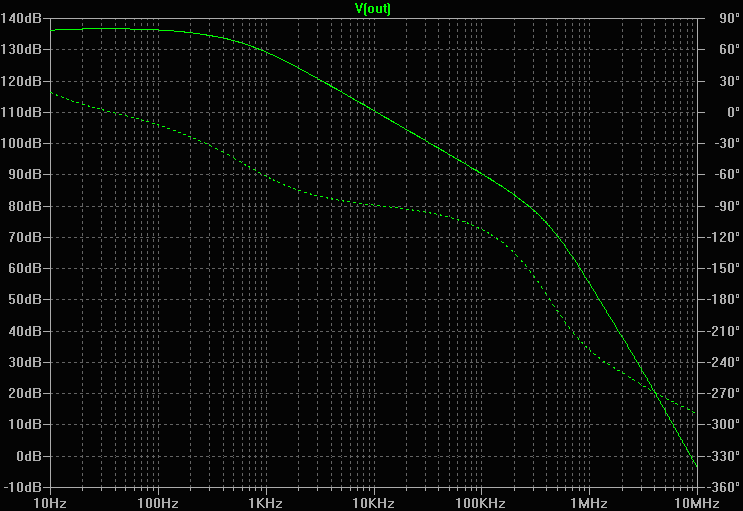Click the 60° phase axis label
The height and width of the screenshot is (511, 743).
click(729, 49)
